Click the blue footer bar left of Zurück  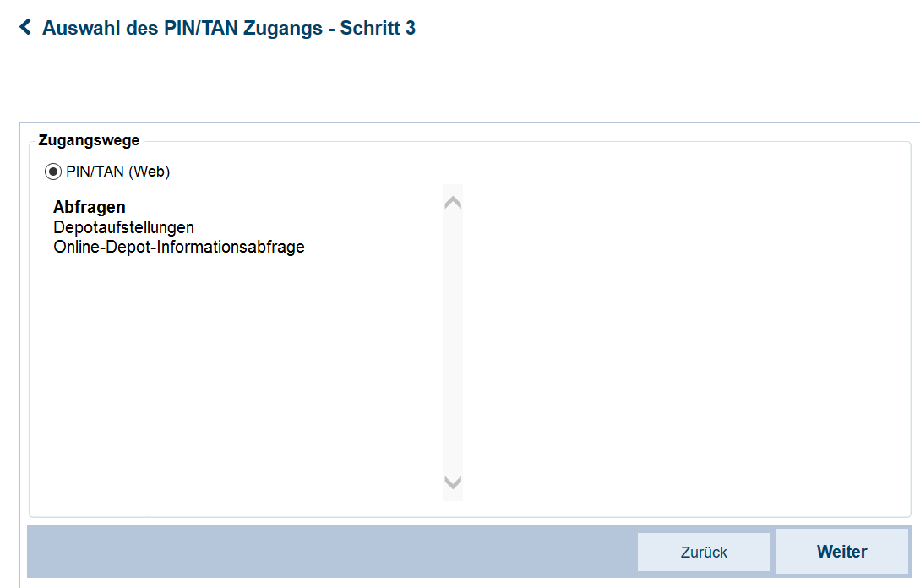coord(332,552)
